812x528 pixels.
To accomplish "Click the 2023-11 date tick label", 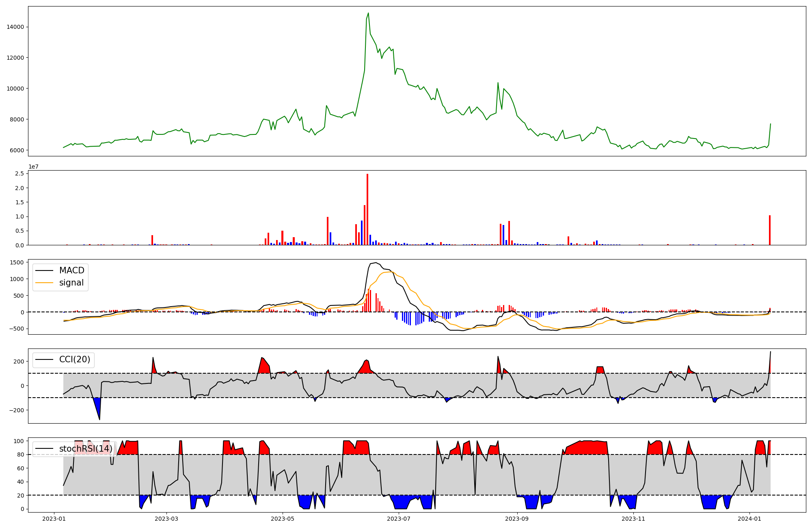I will pyautogui.click(x=633, y=519).
